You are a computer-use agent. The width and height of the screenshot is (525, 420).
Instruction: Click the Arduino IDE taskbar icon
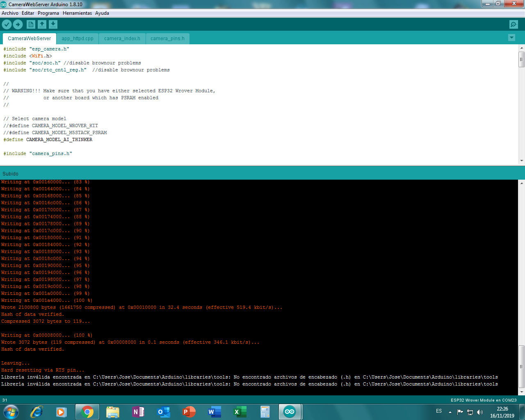pyautogui.click(x=290, y=412)
